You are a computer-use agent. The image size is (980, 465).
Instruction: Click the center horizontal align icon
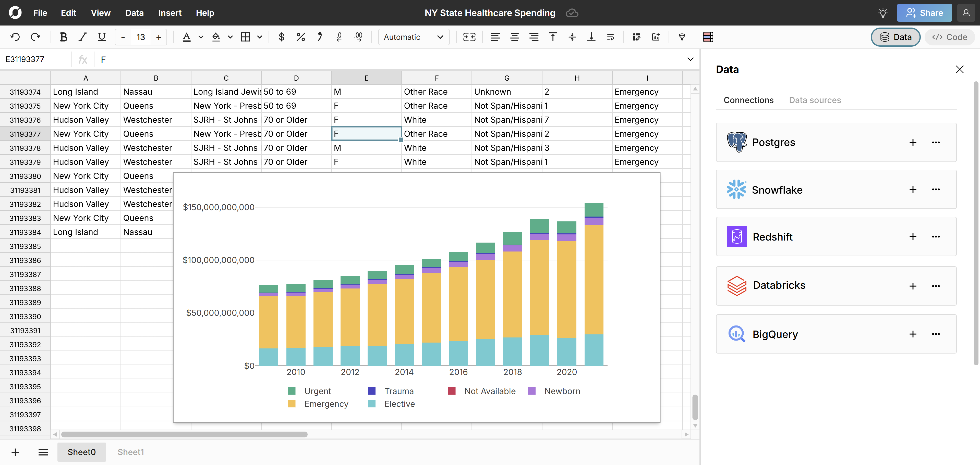(x=514, y=37)
